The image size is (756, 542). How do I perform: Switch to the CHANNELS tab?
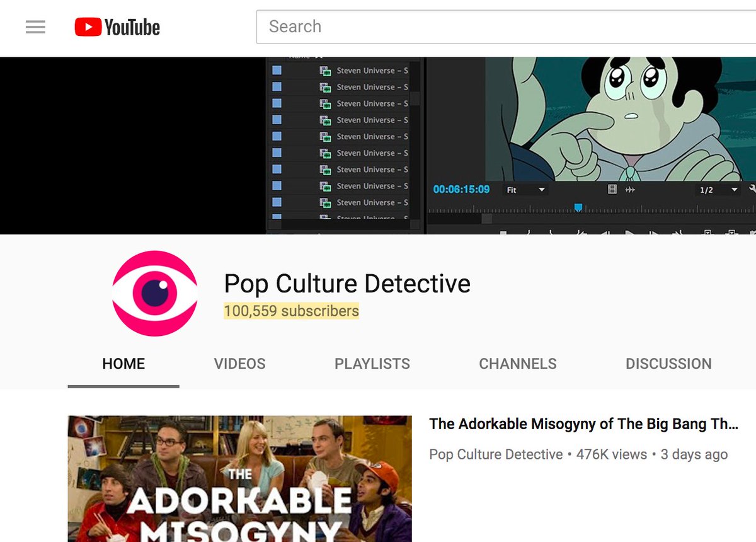click(518, 364)
